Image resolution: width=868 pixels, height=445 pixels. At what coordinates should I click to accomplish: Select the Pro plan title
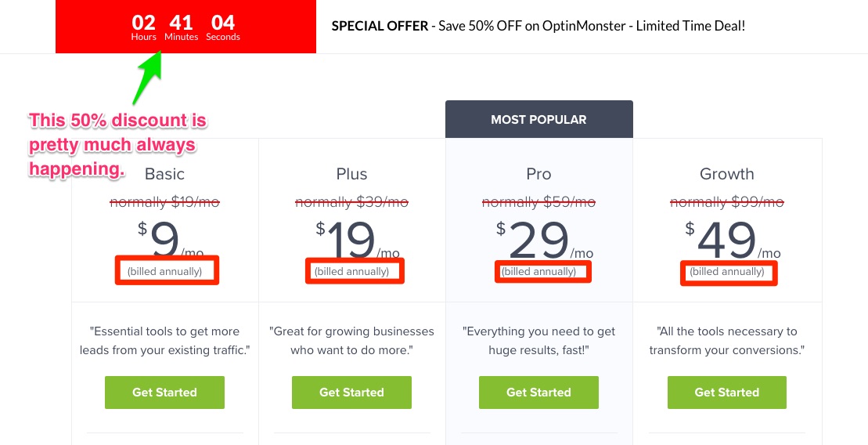click(538, 174)
